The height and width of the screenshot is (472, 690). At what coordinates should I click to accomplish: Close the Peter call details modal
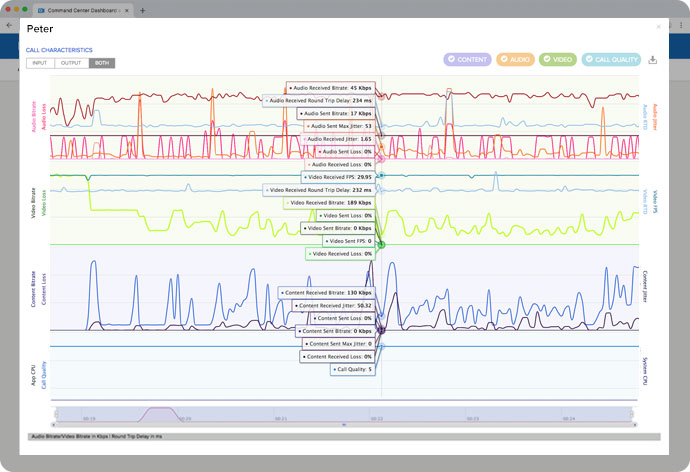point(658,27)
